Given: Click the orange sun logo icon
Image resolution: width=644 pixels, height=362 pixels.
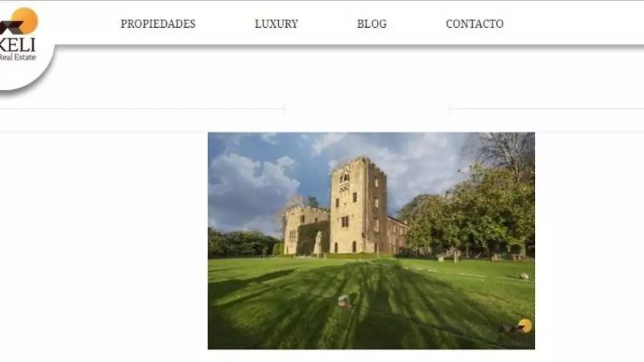Looking at the screenshot, I should pyautogui.click(x=25, y=20).
